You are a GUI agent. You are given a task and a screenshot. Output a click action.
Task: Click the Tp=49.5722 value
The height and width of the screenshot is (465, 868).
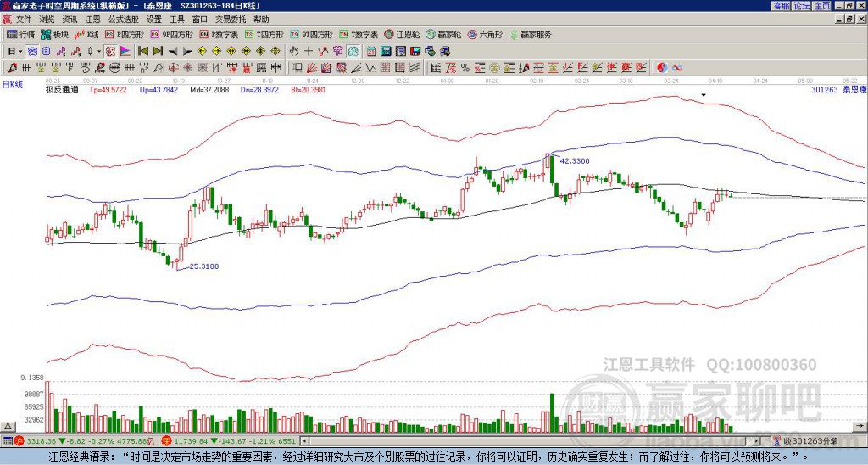click(108, 89)
